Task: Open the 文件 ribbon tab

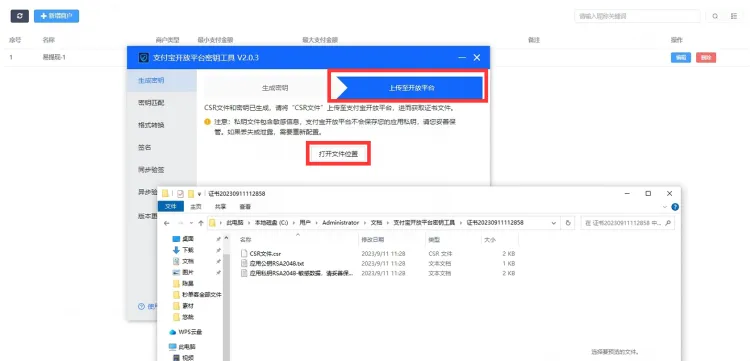Action: tap(171, 207)
